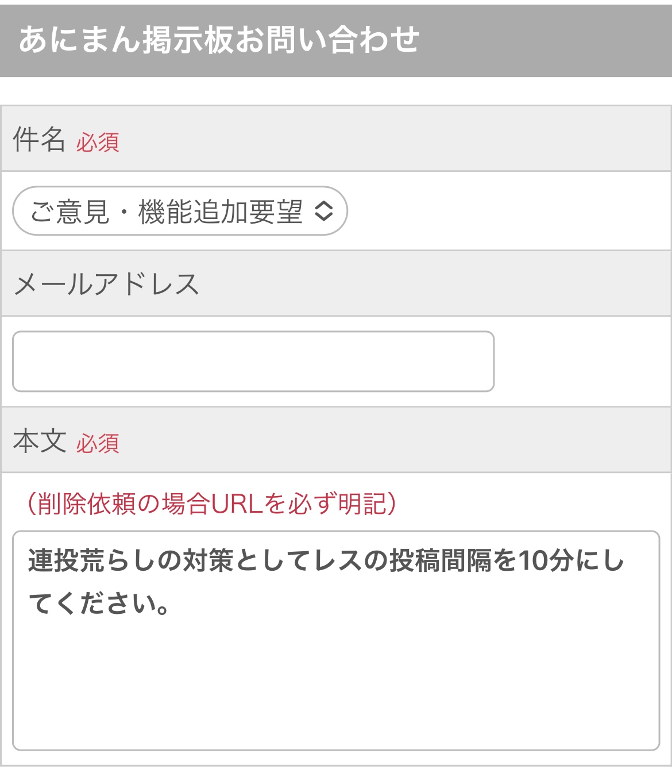
Task: Click the red 削除依頼の場合URLを必ず明記 notice
Action: (211, 504)
